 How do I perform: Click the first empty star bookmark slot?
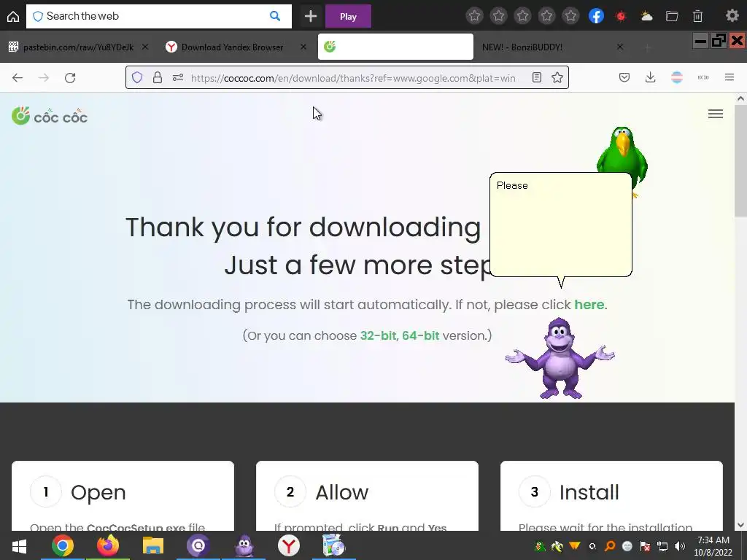pyautogui.click(x=474, y=16)
